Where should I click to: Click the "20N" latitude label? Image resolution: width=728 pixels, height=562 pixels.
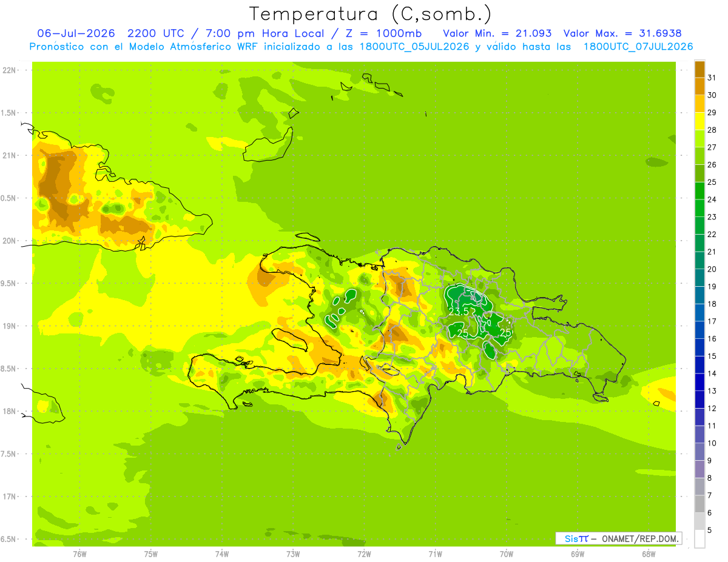click(x=8, y=241)
